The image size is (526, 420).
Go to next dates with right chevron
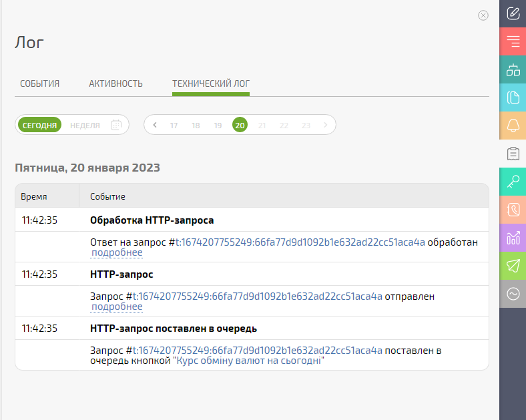(x=325, y=125)
